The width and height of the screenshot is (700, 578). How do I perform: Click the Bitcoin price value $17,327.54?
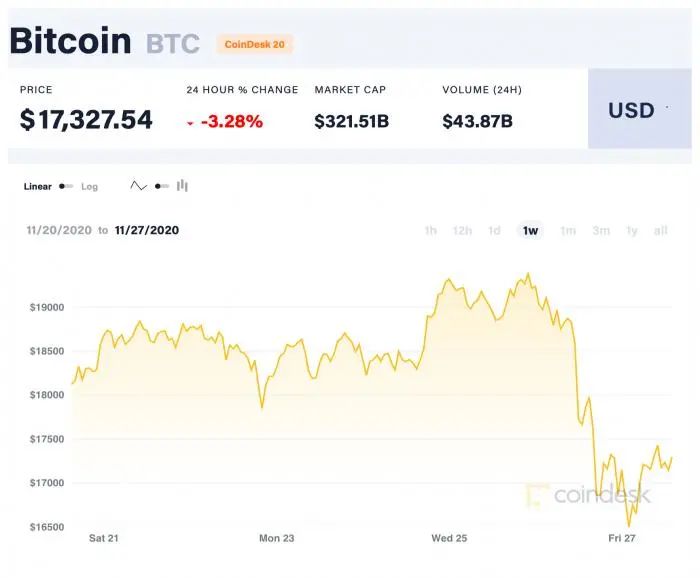86,120
